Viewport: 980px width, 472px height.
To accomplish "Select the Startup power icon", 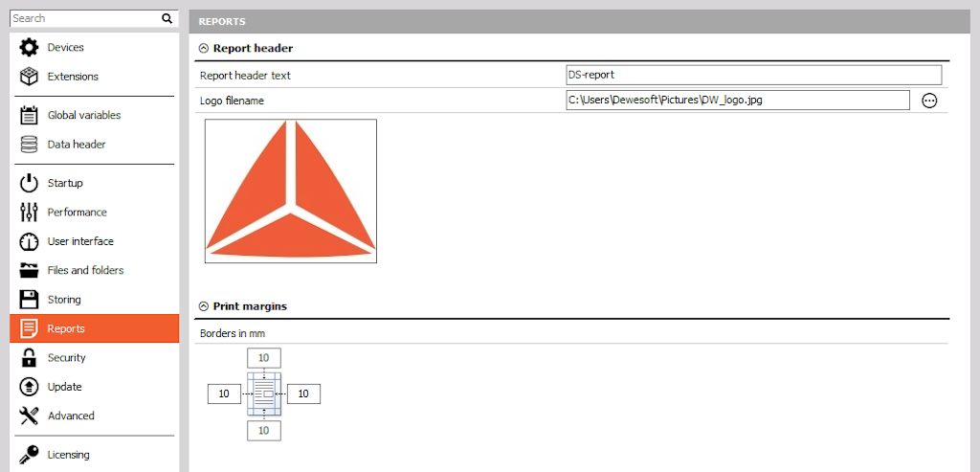I will [x=29, y=183].
